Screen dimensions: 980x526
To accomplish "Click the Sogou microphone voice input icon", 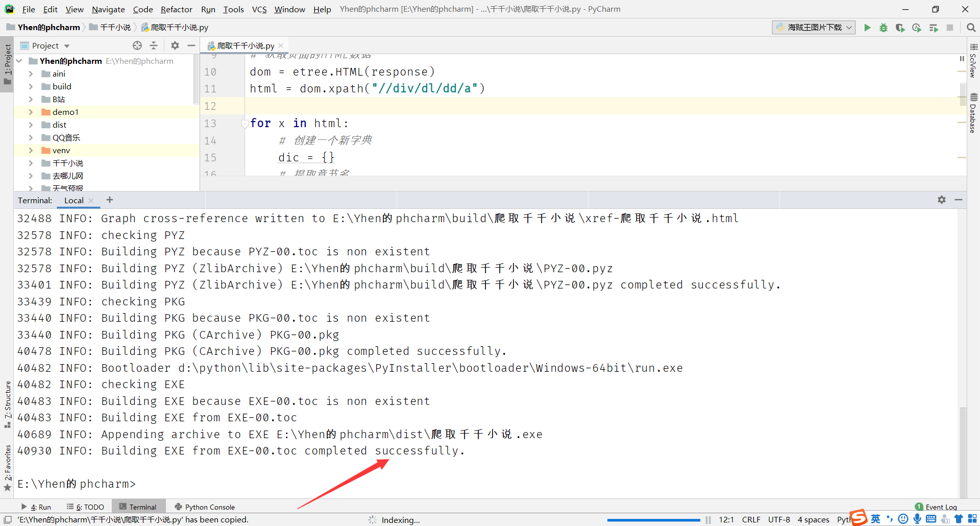I will 917,519.
